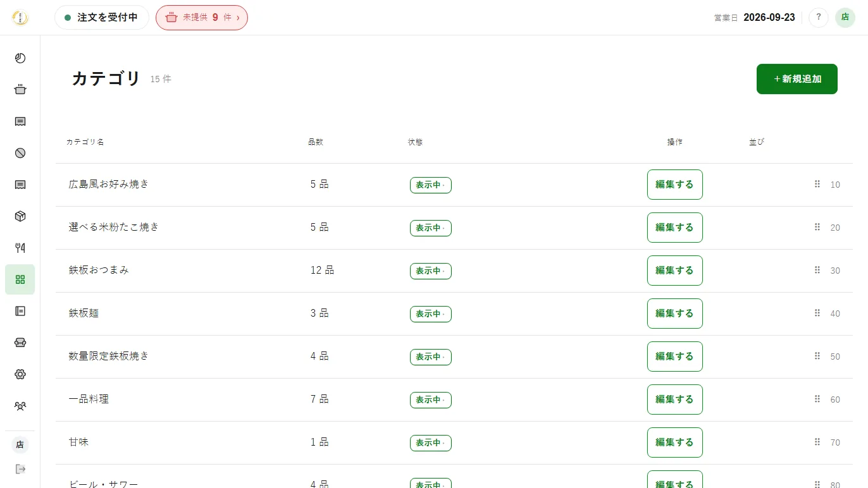The width and height of the screenshot is (868, 488).
Task: Open the gear settings icon in sidebar
Action: click(20, 374)
